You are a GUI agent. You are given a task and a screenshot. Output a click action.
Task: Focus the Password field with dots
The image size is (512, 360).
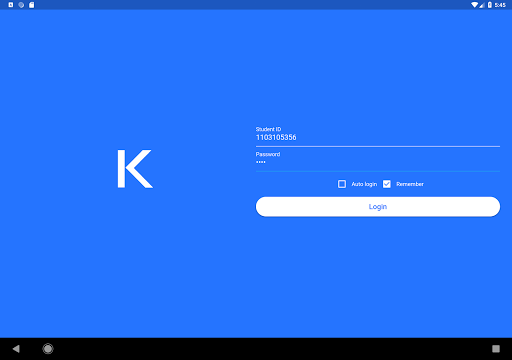(x=378, y=163)
